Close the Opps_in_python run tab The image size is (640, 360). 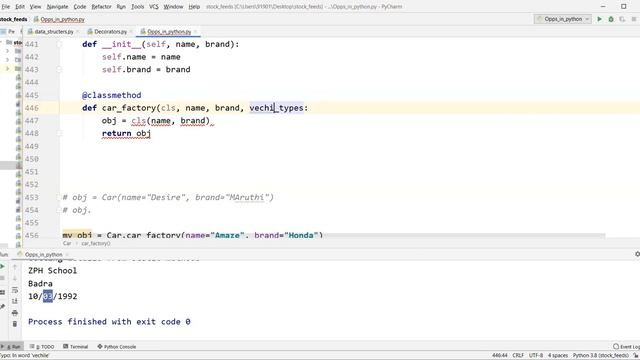tap(67, 254)
